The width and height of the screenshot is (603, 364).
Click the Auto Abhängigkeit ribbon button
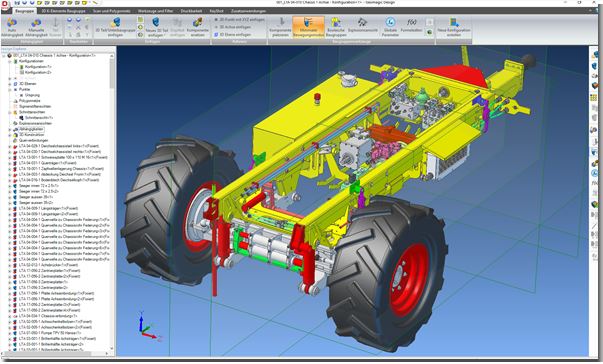(x=12, y=27)
